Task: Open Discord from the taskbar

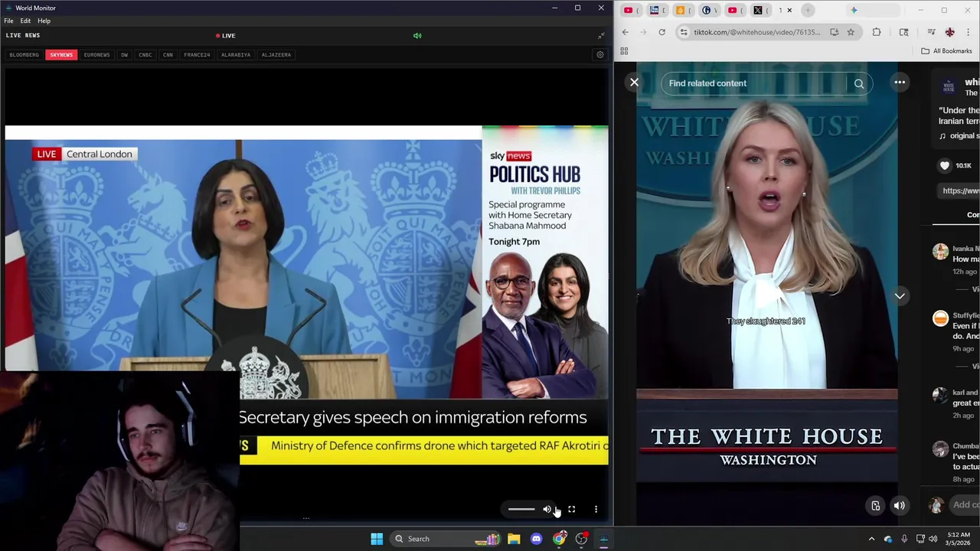Action: point(536,539)
